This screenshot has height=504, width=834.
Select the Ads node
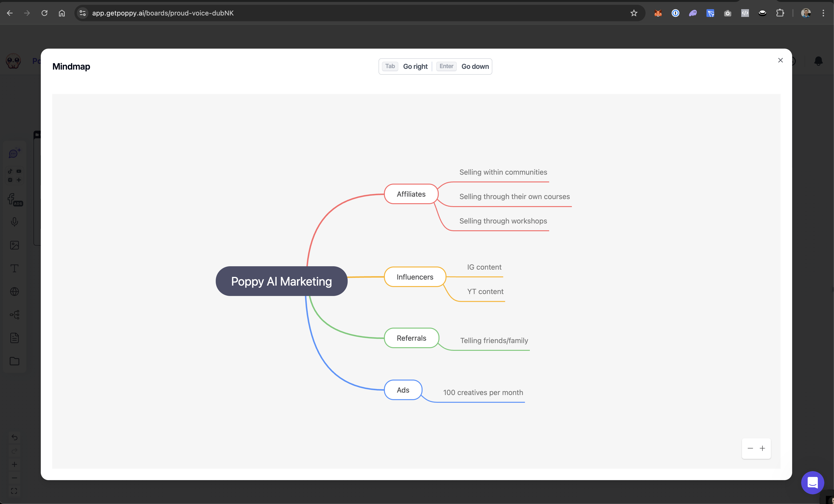[x=403, y=390]
